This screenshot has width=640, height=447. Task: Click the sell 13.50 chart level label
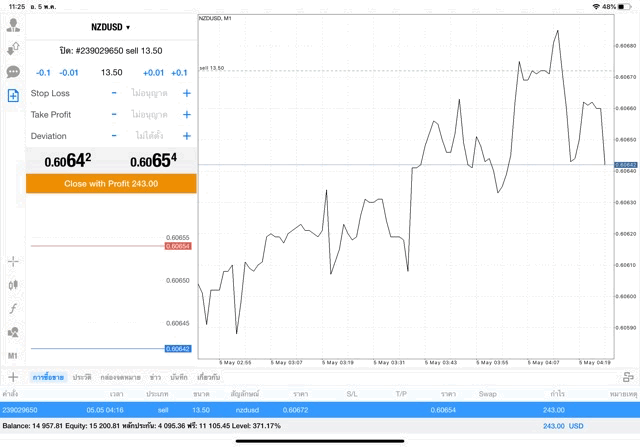coord(212,68)
